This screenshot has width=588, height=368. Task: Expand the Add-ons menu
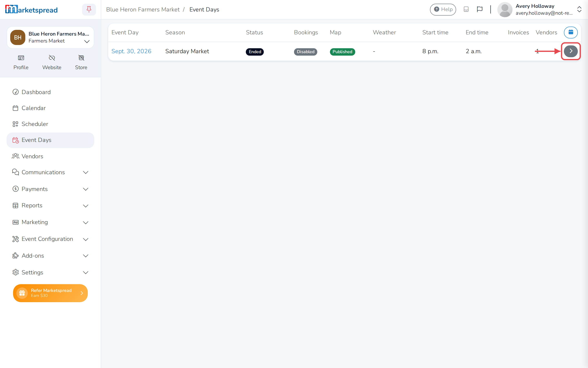point(50,256)
